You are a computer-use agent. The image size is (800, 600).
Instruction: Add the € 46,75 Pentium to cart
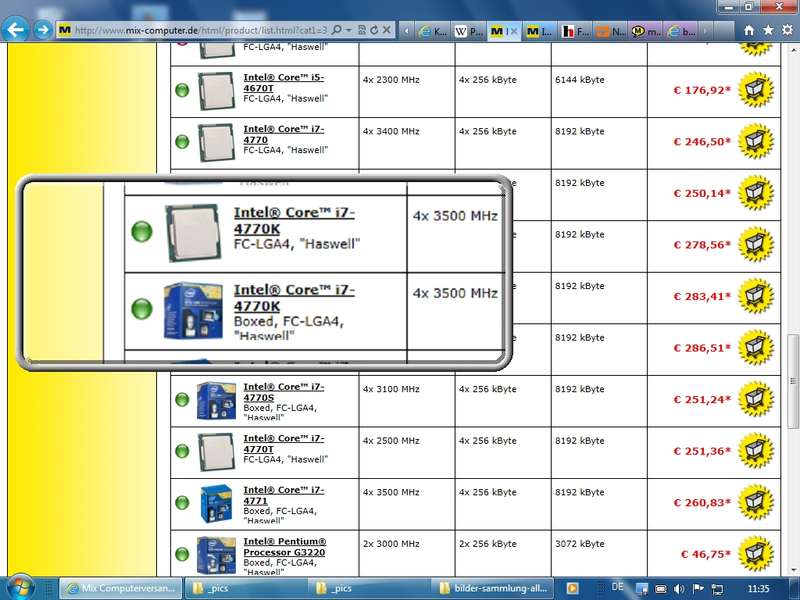[756, 554]
